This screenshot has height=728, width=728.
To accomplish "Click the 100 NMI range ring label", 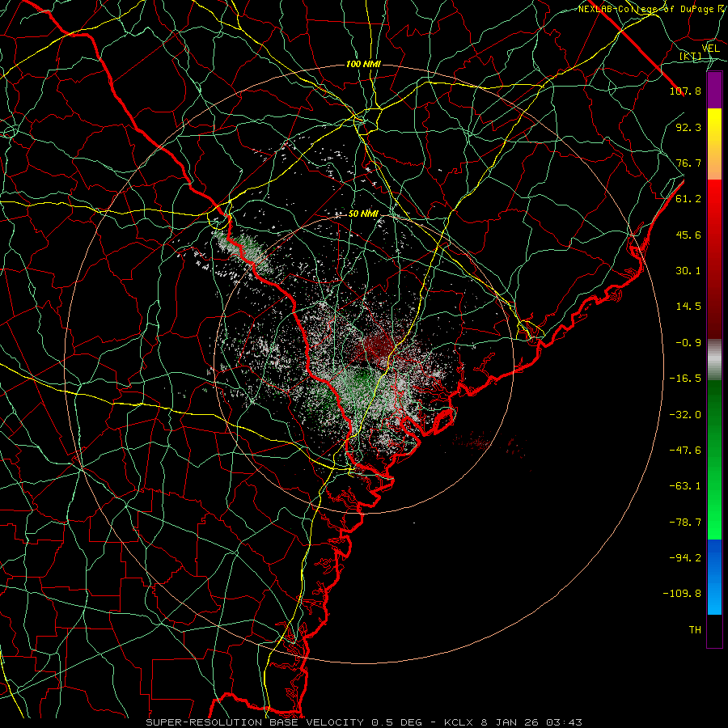I will point(363,64).
